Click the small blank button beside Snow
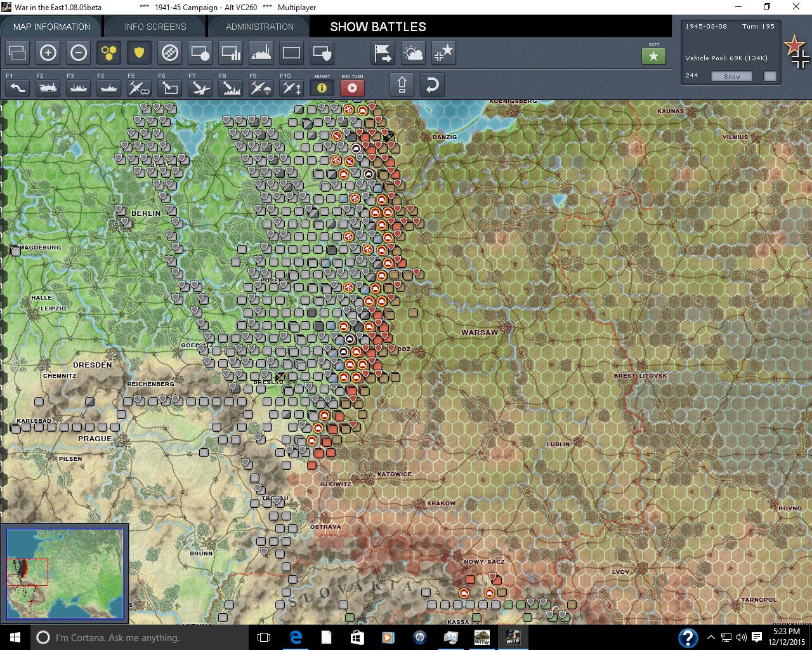The image size is (812, 650). point(770,76)
